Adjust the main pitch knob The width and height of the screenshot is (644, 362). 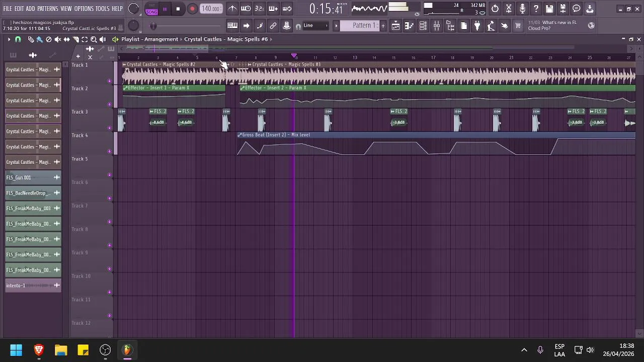133,26
